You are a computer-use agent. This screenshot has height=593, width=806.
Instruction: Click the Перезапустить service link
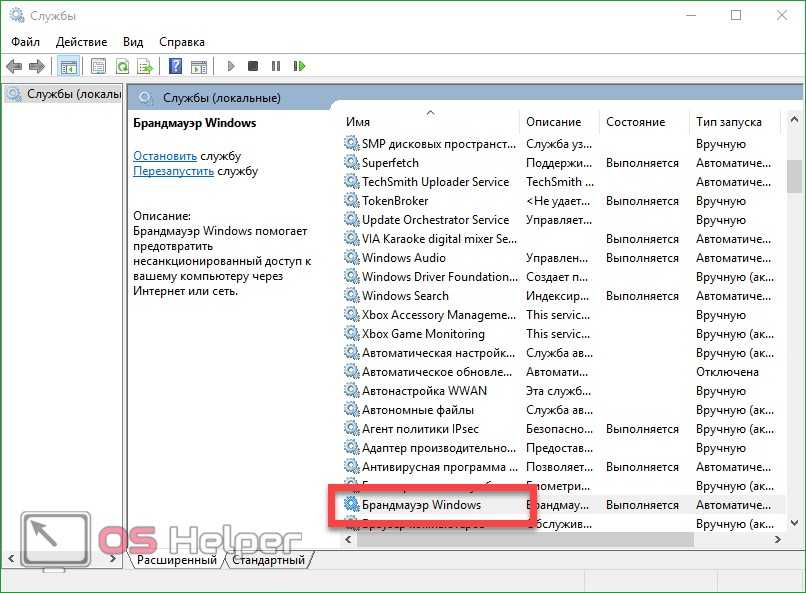pyautogui.click(x=173, y=171)
